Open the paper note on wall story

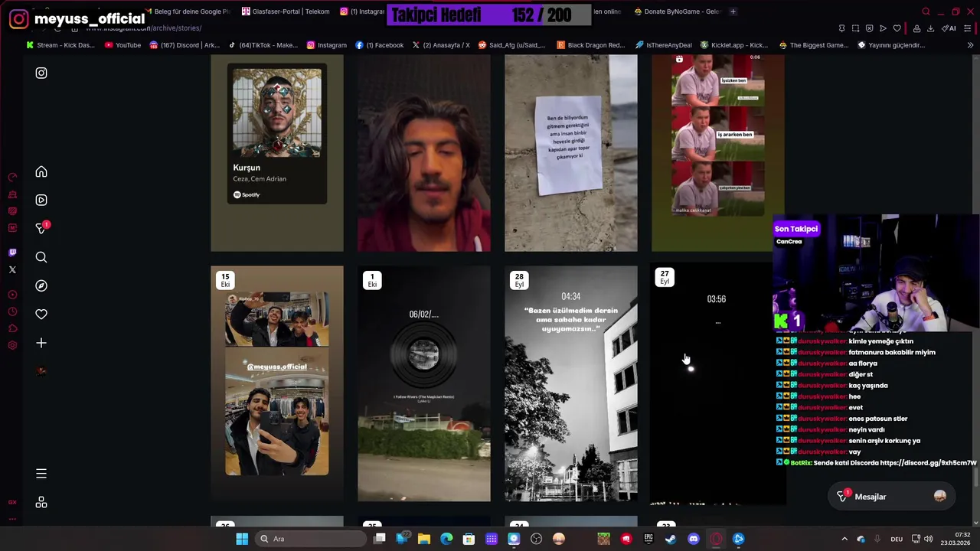571,153
